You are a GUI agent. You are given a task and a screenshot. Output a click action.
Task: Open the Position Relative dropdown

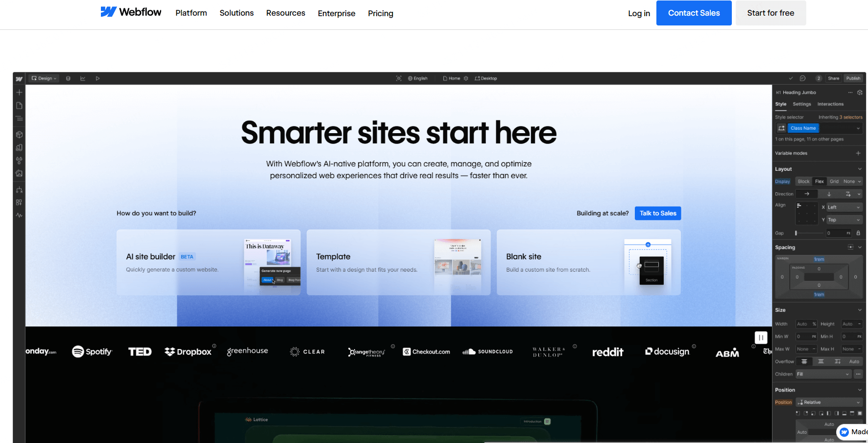(x=828, y=402)
